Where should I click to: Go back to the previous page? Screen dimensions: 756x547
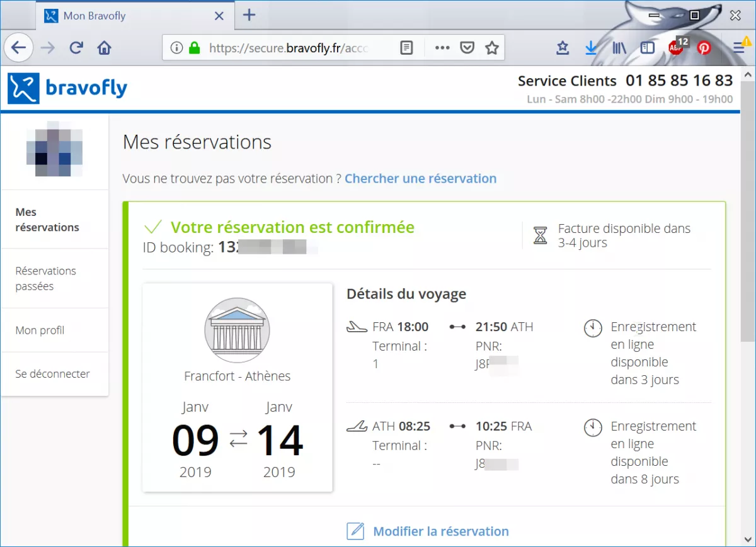[x=19, y=47]
